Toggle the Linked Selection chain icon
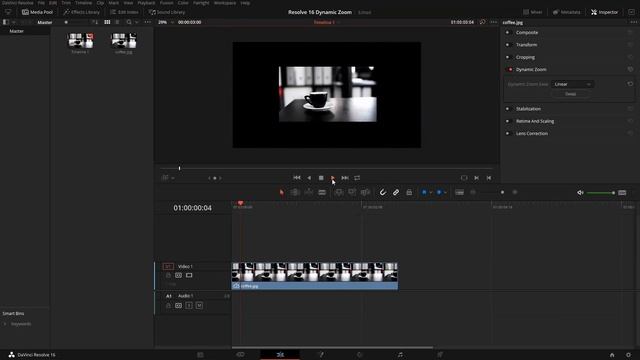640x360 pixels. (396, 192)
